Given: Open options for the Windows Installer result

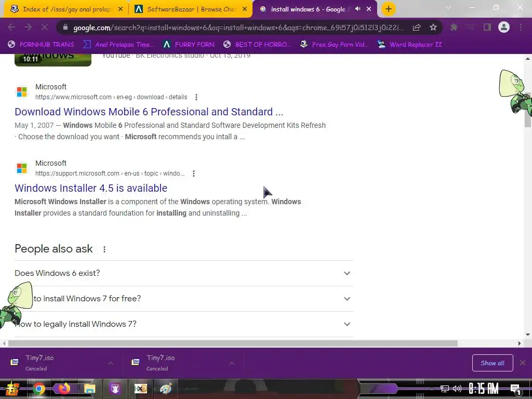Looking at the screenshot, I should tap(193, 174).
